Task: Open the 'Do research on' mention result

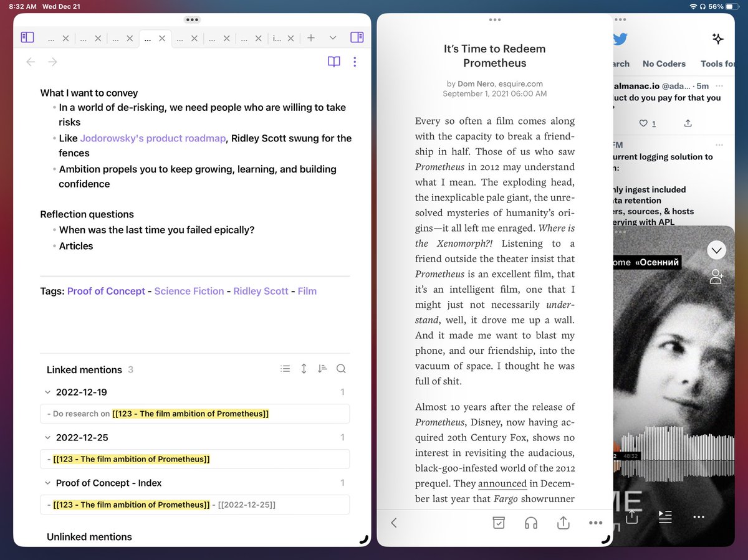Action: point(194,414)
